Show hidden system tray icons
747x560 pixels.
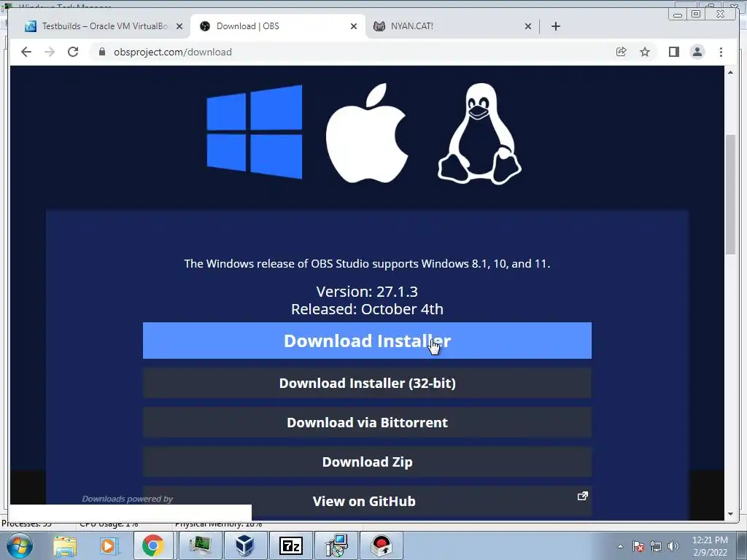point(620,546)
